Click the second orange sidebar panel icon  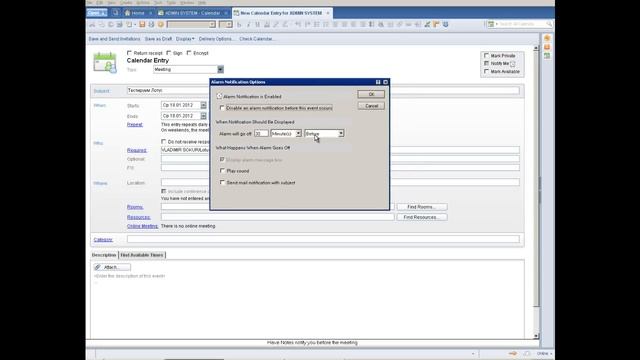click(x=547, y=47)
